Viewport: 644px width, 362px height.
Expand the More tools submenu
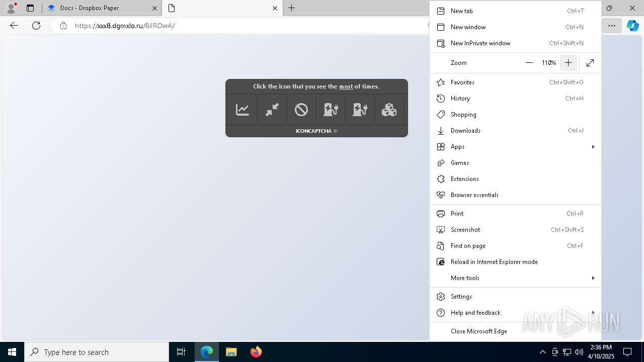click(x=516, y=278)
